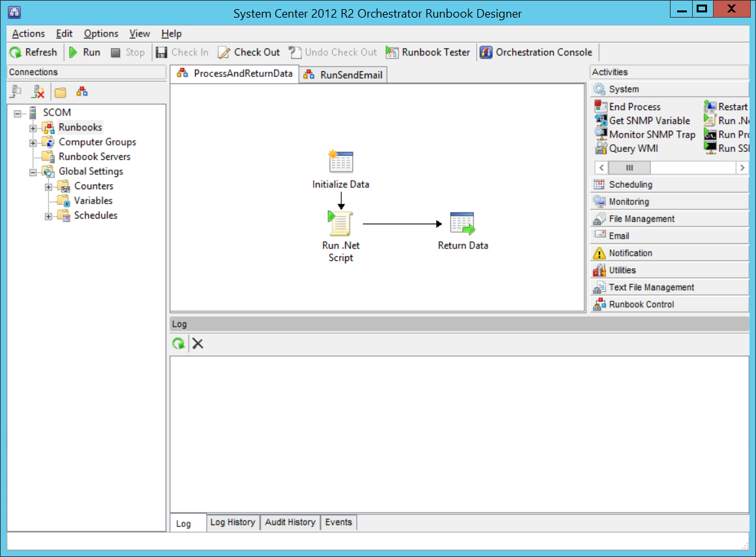Open the Edit menu

[x=64, y=34]
